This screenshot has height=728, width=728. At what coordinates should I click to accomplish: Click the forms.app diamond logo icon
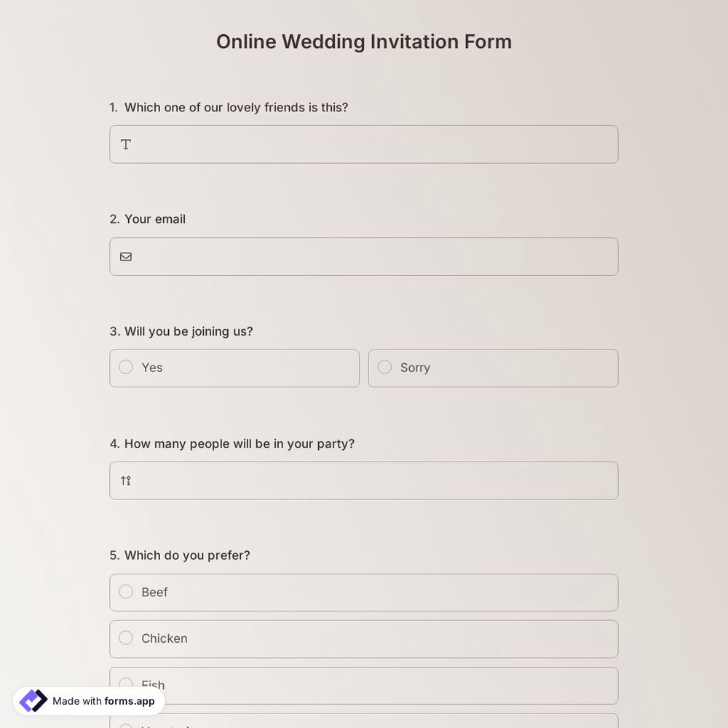pyautogui.click(x=32, y=700)
